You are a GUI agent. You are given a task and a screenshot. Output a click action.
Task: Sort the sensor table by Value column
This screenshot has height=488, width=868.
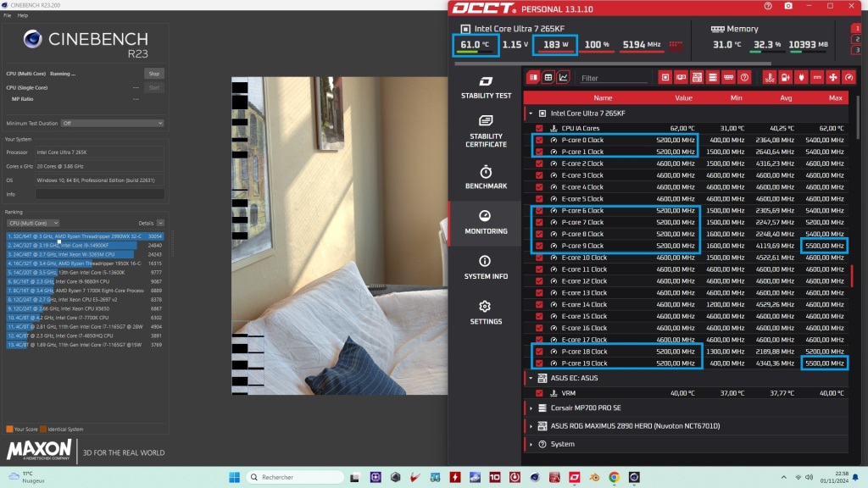[683, 98]
